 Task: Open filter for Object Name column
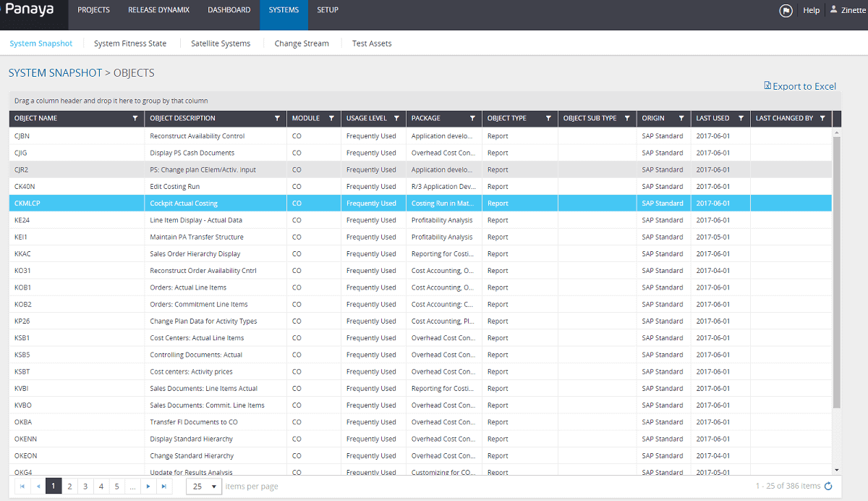[x=135, y=118]
